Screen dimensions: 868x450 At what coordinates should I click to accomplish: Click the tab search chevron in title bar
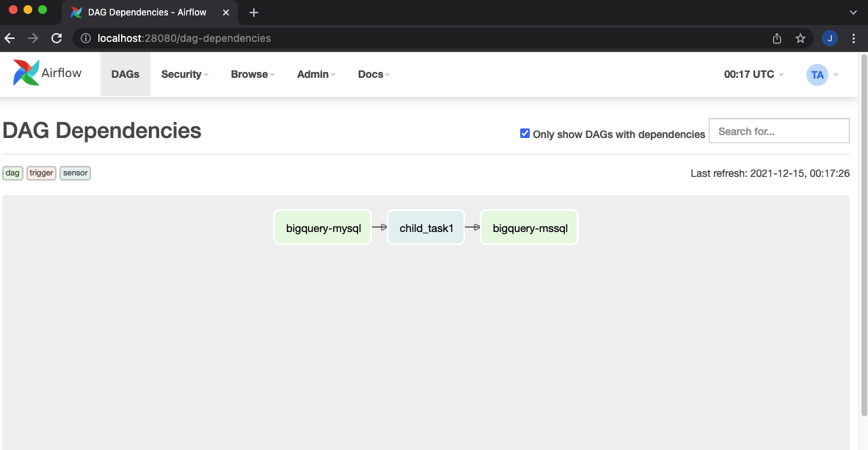coord(853,12)
